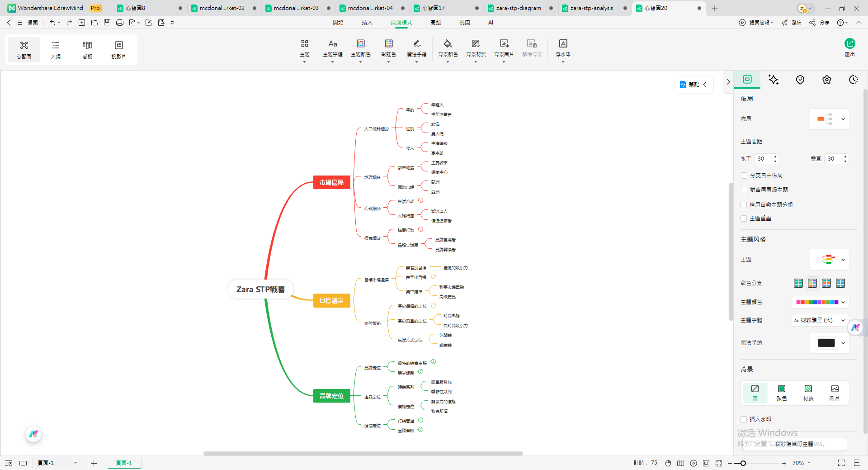Open the 主題字體 font dropdown

point(820,320)
